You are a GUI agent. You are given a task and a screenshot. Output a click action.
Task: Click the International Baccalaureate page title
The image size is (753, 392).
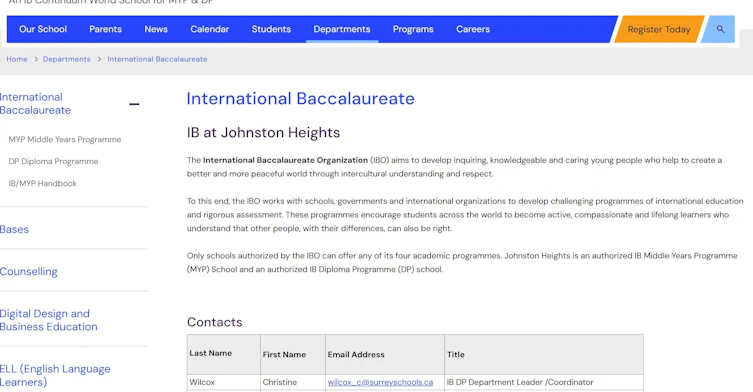click(301, 99)
